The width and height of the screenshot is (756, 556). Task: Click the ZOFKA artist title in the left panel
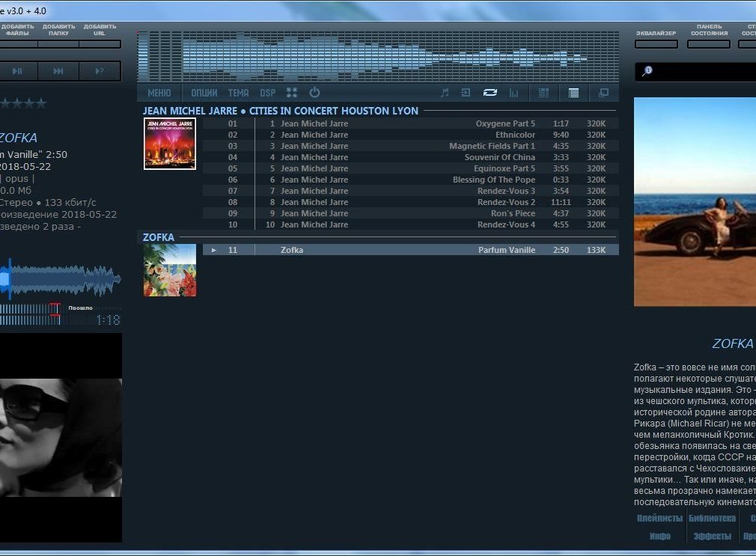click(x=18, y=138)
